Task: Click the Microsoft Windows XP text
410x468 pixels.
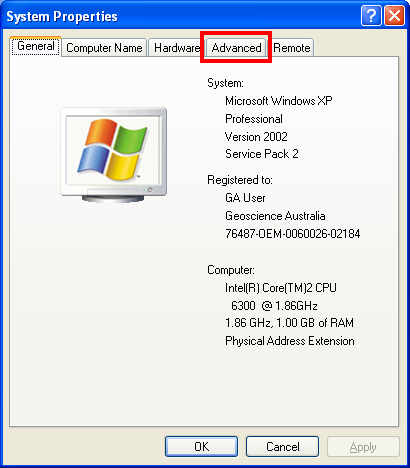Action: (x=279, y=101)
